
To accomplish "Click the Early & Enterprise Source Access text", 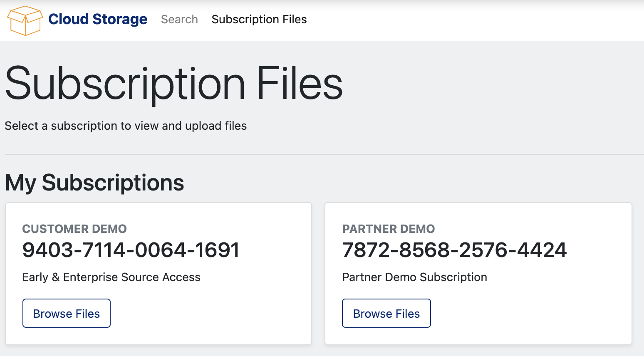I will (x=111, y=277).
